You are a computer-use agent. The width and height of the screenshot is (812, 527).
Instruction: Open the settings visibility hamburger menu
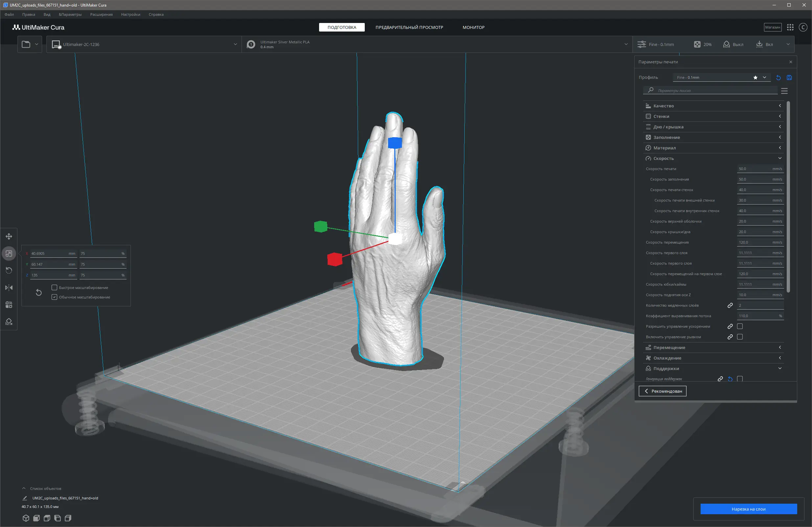click(x=784, y=91)
